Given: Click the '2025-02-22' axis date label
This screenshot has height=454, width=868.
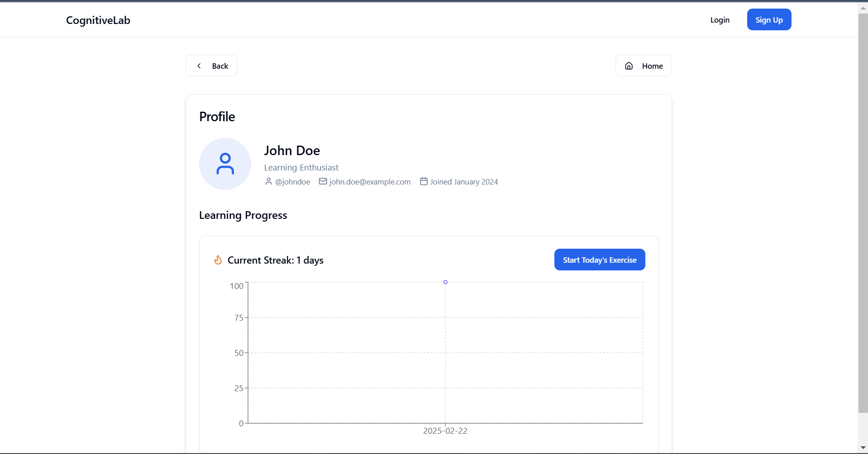Looking at the screenshot, I should pos(445,431).
